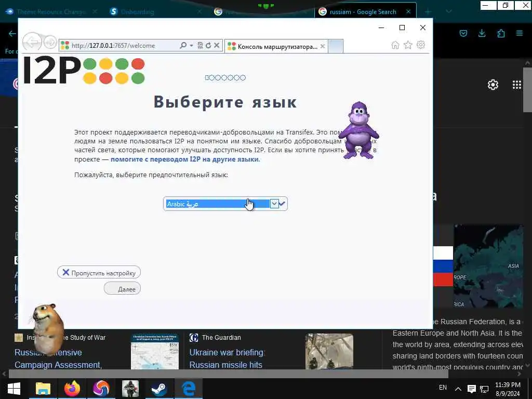Open Google apps grid icon
532x399 pixels.
[517, 85]
